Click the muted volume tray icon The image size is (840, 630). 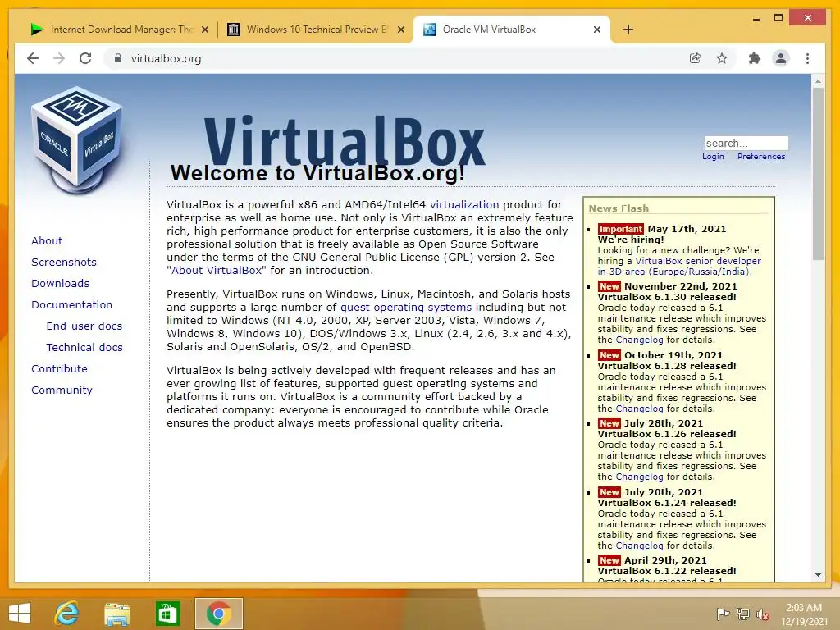(x=763, y=614)
